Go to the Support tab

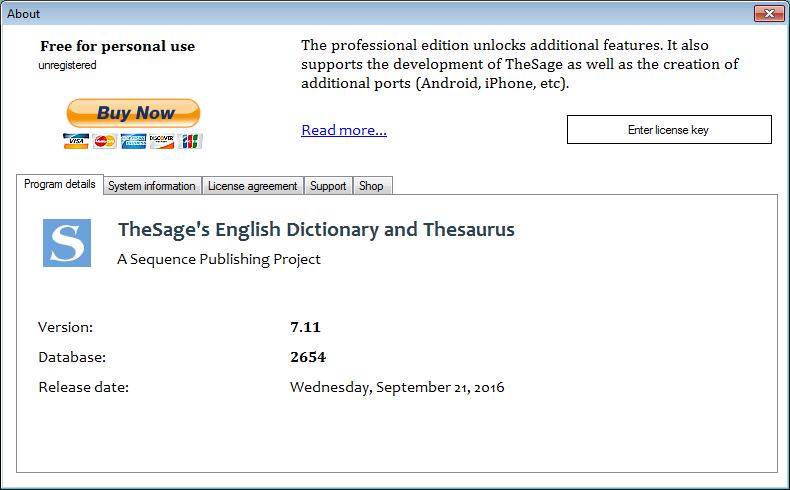(328, 186)
